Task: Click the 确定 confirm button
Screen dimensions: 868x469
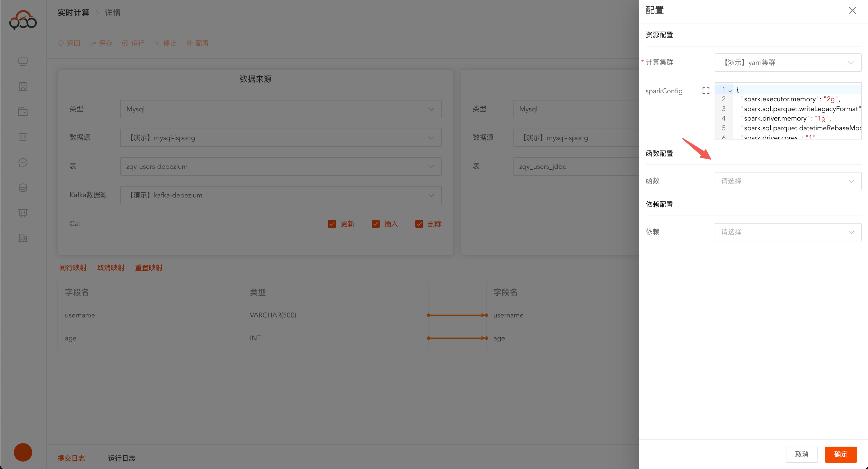Action: (840, 454)
